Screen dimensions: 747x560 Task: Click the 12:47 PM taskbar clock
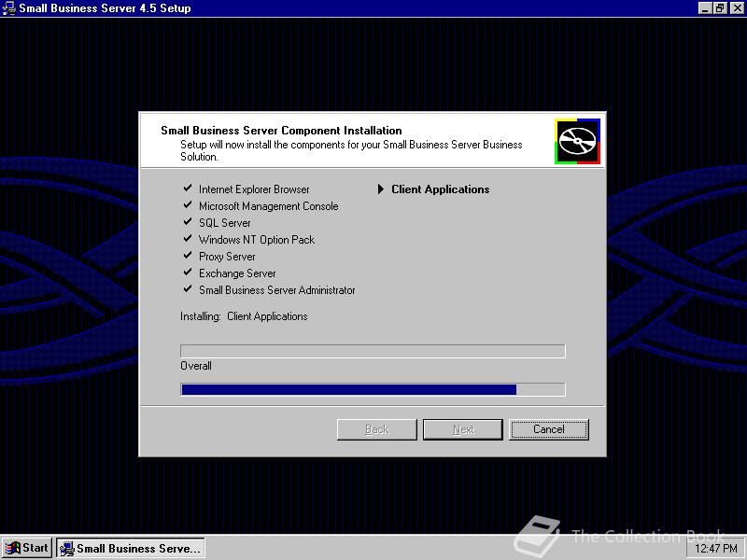coord(716,549)
